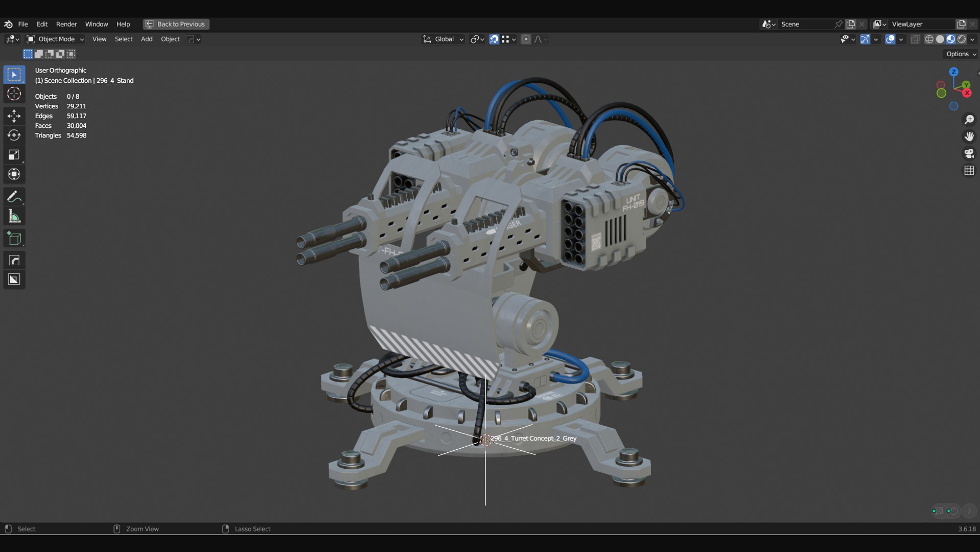Click the ViewLayer name field

coord(921,24)
